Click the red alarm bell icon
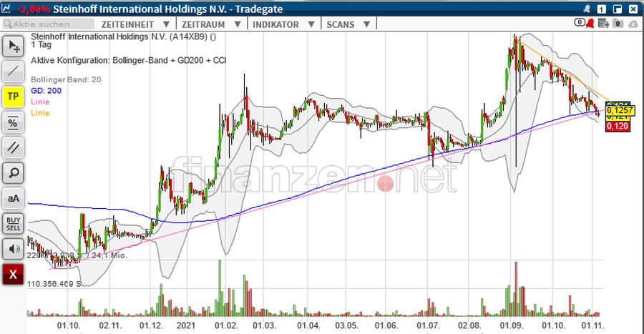The width and height of the screenshot is (644, 334). 590,24
